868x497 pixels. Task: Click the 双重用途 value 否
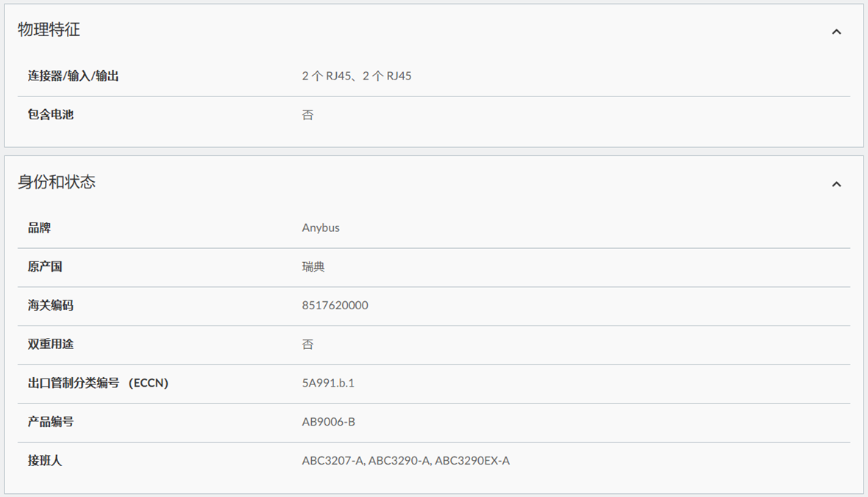click(x=307, y=345)
